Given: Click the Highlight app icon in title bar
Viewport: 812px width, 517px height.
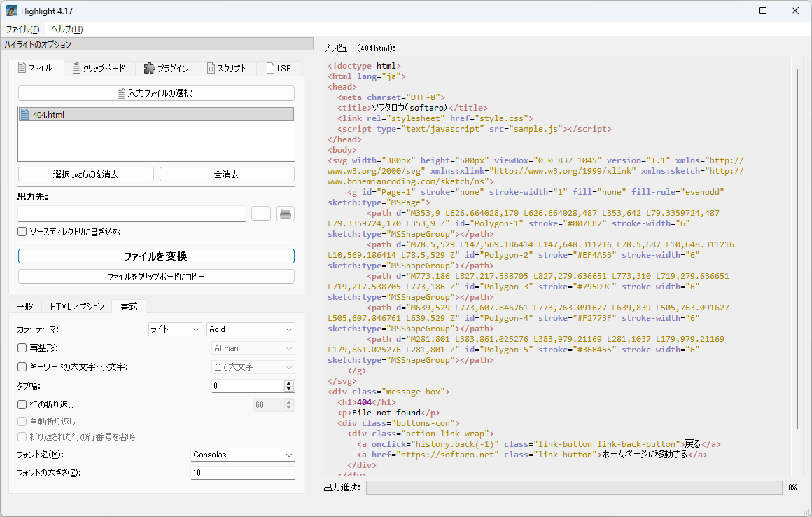Looking at the screenshot, I should click(12, 11).
